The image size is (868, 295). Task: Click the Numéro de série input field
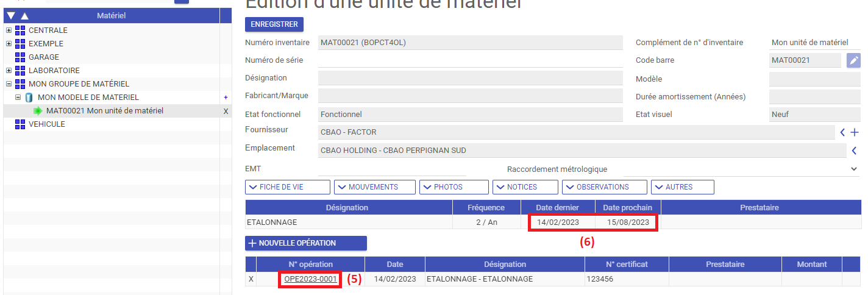[x=471, y=60]
